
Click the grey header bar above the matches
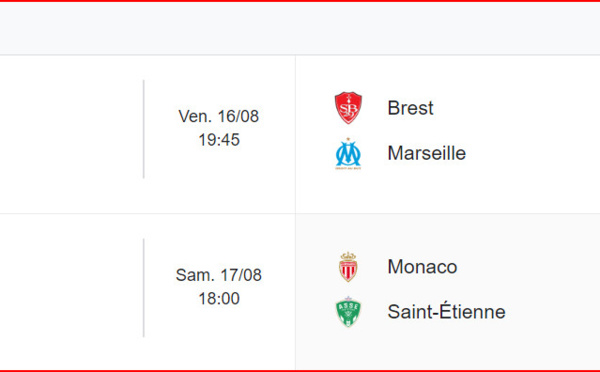(x=300, y=28)
